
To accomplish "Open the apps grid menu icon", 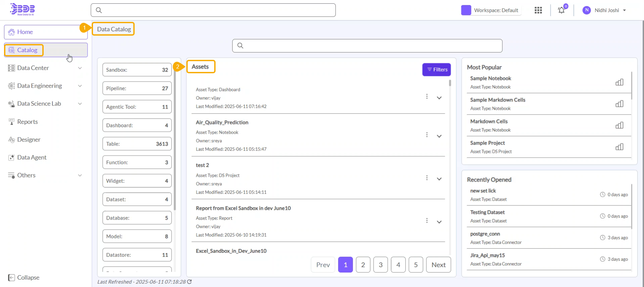I will 538,10.
